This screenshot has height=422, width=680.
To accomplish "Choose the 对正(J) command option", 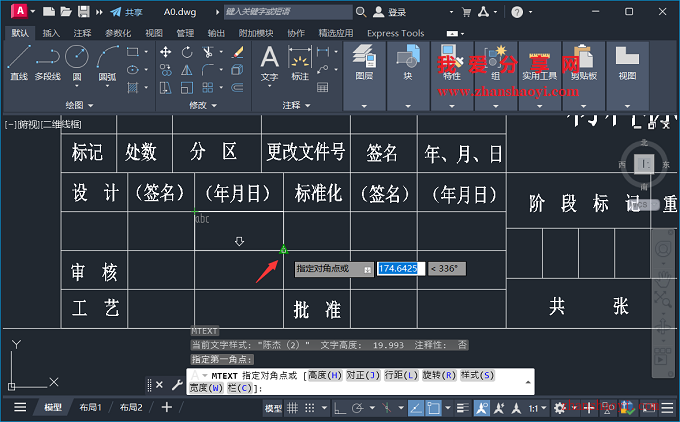I will pyautogui.click(x=363, y=375).
